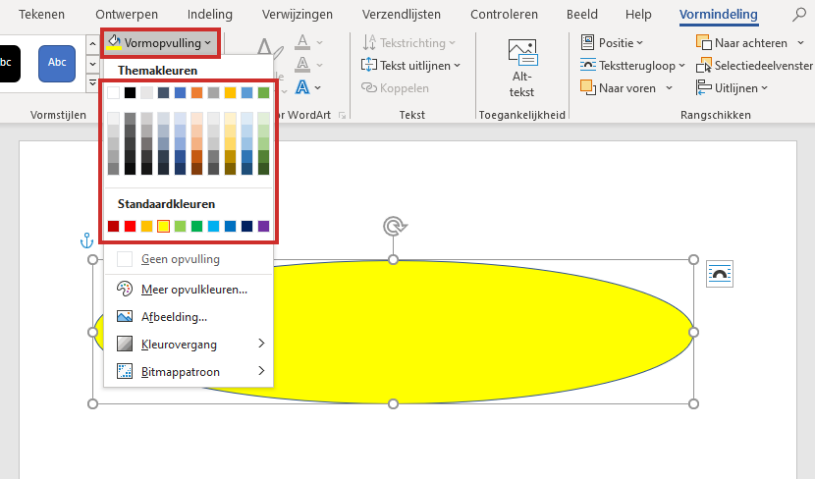Open the Kleurovergang submenu
Screen dimensions: 815x479
(x=188, y=344)
